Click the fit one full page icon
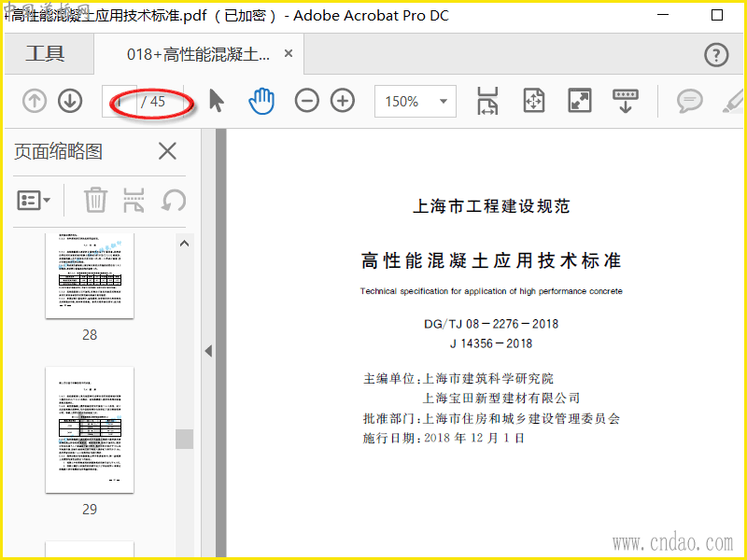The height and width of the screenshot is (560, 747). coord(533,101)
